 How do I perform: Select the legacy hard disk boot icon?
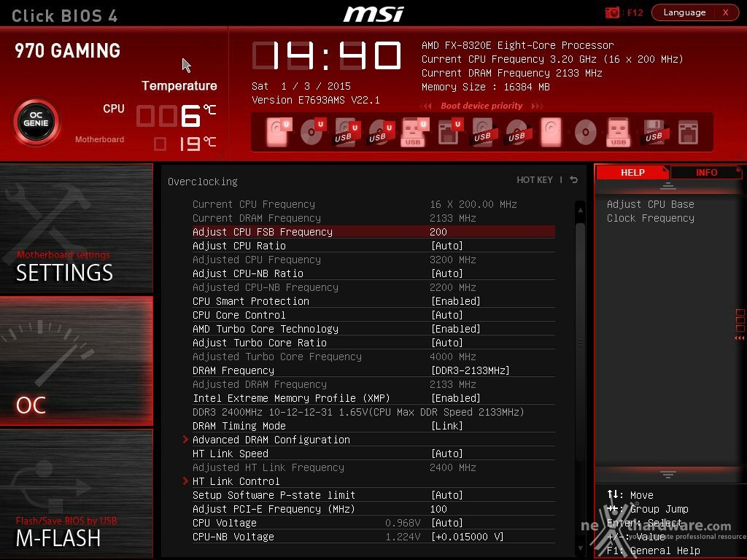point(551,132)
